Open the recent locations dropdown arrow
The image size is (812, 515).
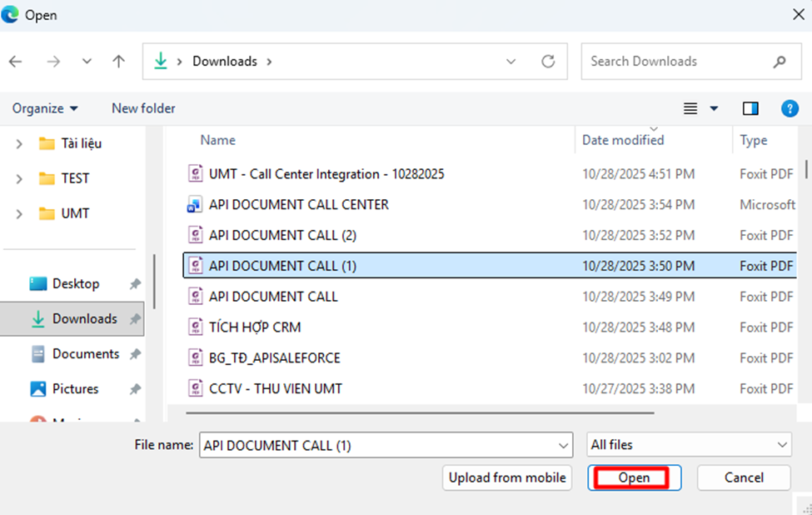tap(87, 62)
